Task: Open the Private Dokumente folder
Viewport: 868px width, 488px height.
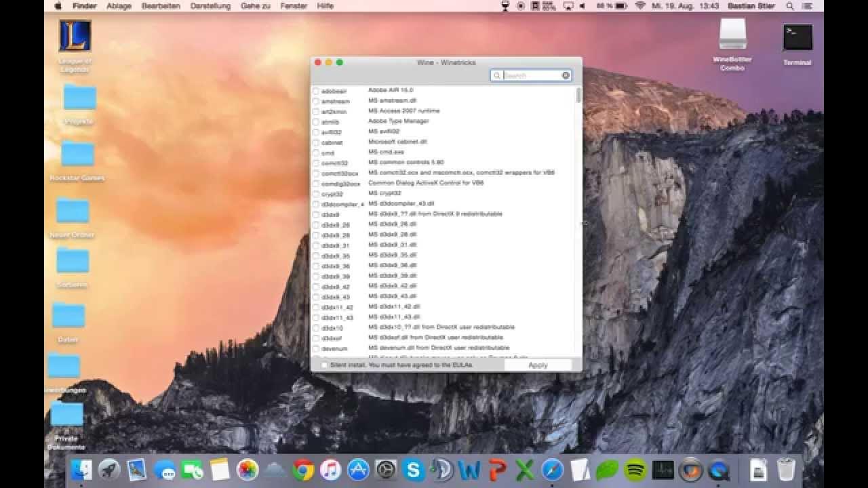Action: (x=66, y=415)
